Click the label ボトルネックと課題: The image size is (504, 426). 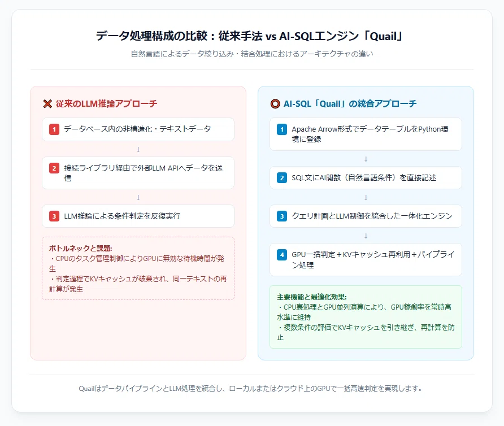click(x=80, y=248)
